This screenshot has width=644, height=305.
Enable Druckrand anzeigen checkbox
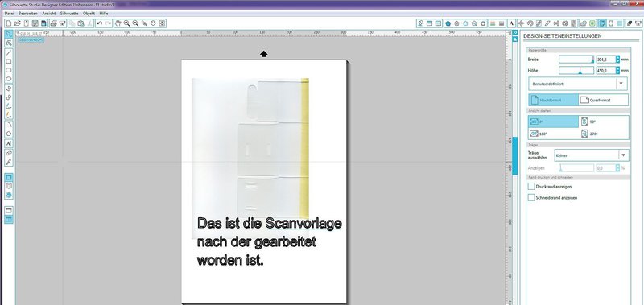point(531,187)
